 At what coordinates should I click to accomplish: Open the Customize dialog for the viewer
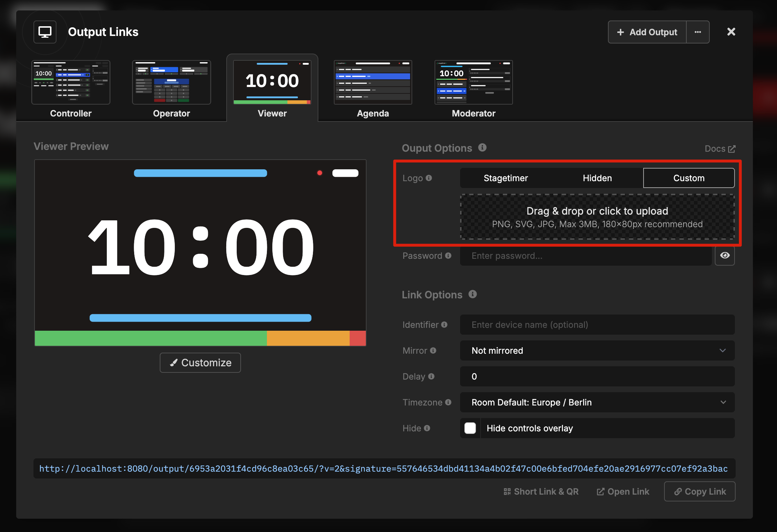pyautogui.click(x=200, y=362)
